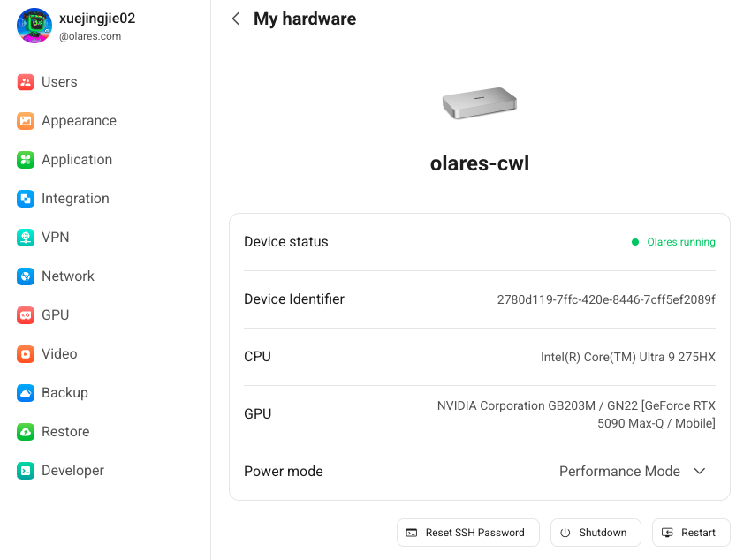Image resolution: width=736 pixels, height=560 pixels.
Task: Click the Network globe icon
Action: (x=26, y=276)
